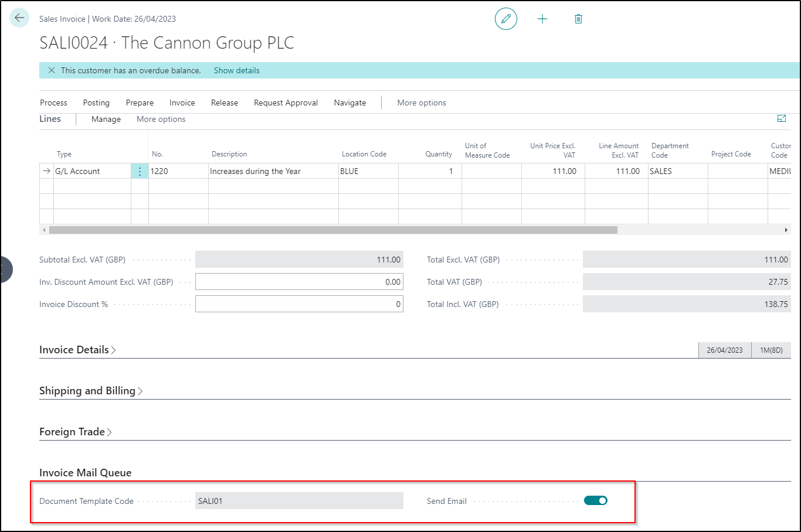This screenshot has width=801, height=532.
Task: Open the Request Approval menu
Action: pyautogui.click(x=286, y=103)
